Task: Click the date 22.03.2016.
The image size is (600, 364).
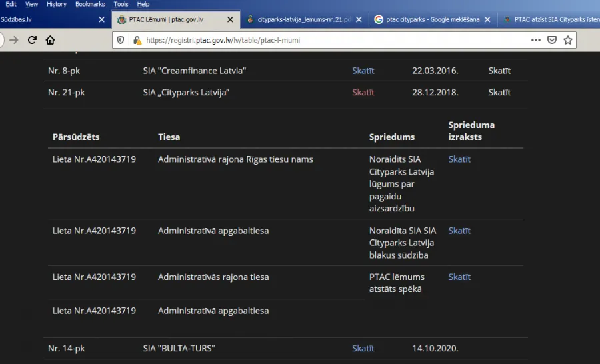Action: (x=435, y=71)
